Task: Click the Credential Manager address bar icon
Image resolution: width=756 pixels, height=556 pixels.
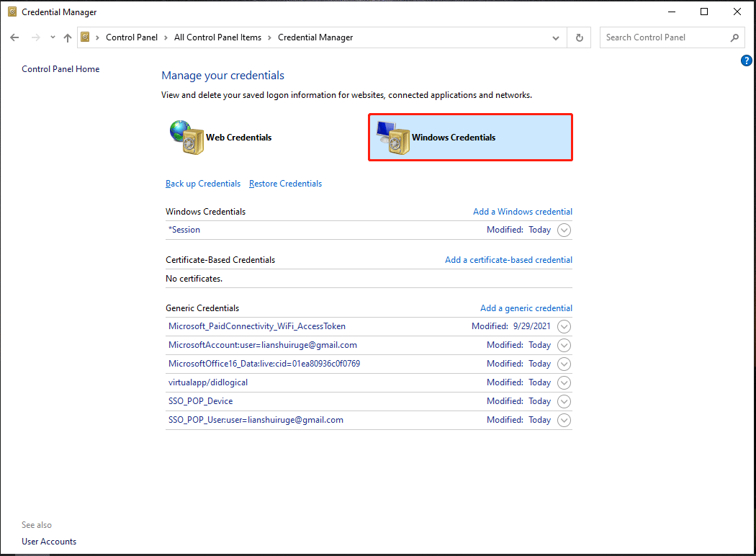Action: point(85,37)
